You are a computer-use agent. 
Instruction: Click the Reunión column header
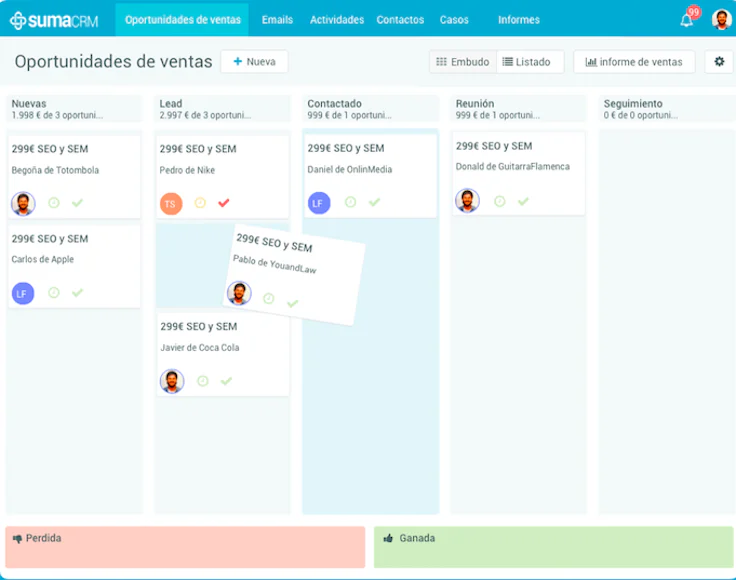[x=519, y=109]
